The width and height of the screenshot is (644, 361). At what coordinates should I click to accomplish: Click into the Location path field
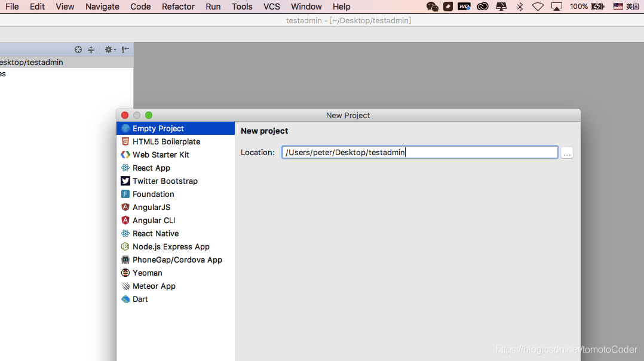(x=420, y=152)
